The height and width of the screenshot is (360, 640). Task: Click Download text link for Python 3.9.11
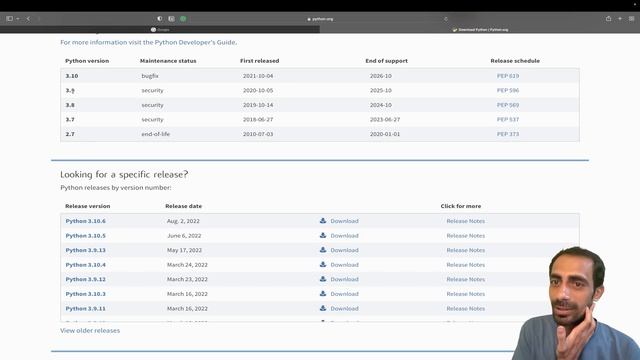pos(344,309)
